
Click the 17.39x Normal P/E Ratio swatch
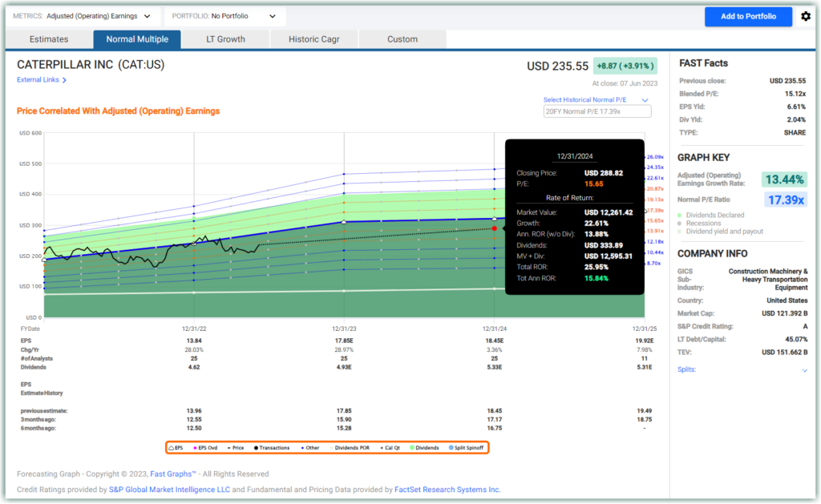pos(786,200)
